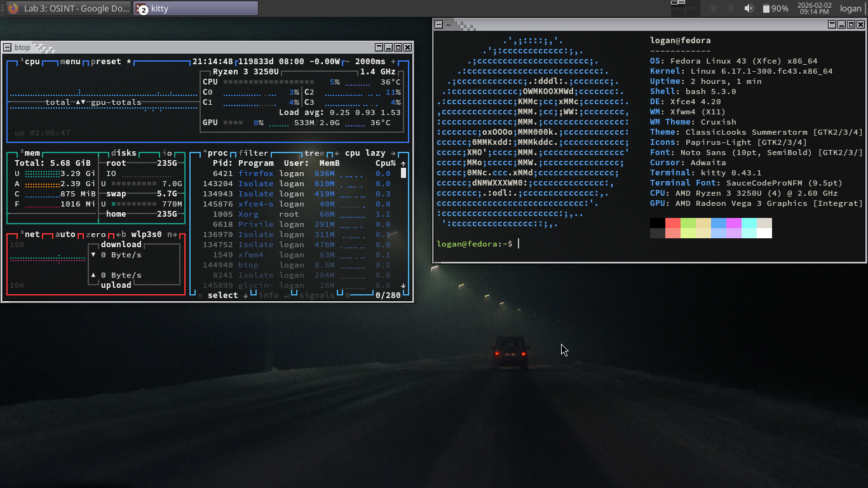Click the red color swatch in terminal palette
Screen dimensions: 868x488
click(x=673, y=223)
